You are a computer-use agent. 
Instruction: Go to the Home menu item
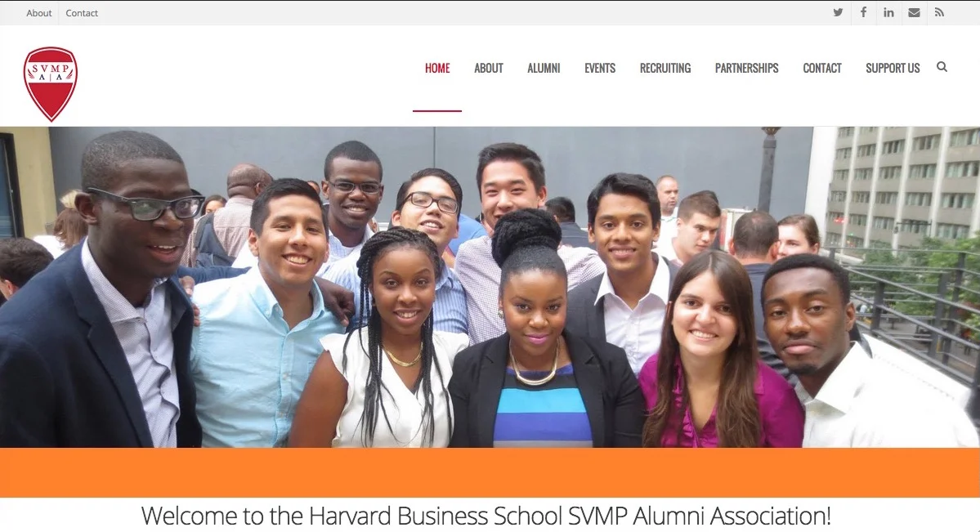(x=437, y=68)
